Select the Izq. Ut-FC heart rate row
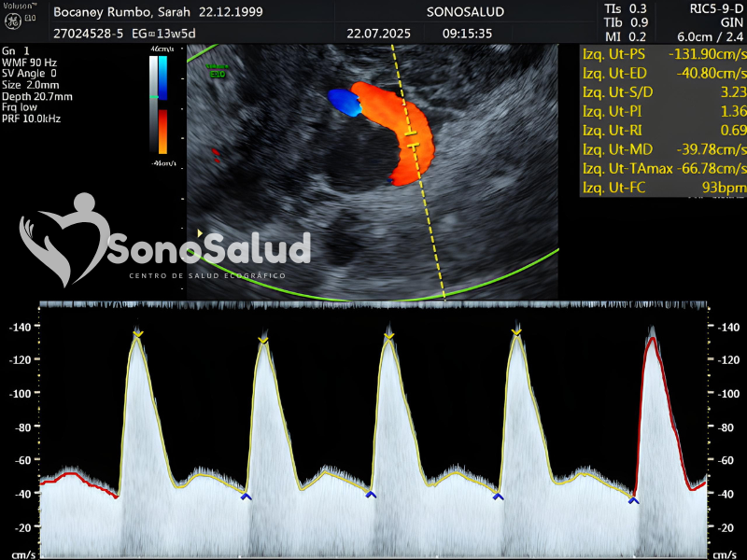The height and width of the screenshot is (560, 747). [x=663, y=188]
